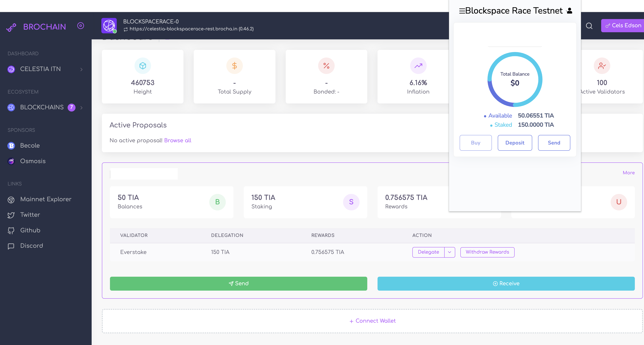Click Browse all active proposals link

(178, 140)
